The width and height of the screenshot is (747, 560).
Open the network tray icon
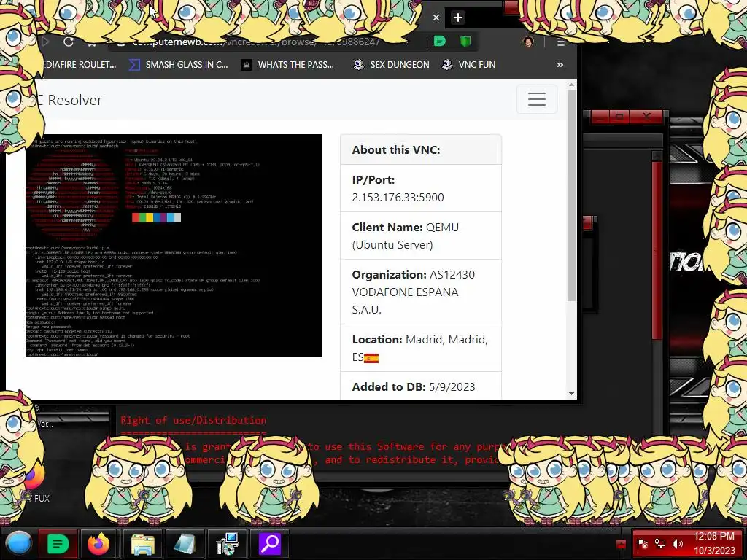coord(660,544)
